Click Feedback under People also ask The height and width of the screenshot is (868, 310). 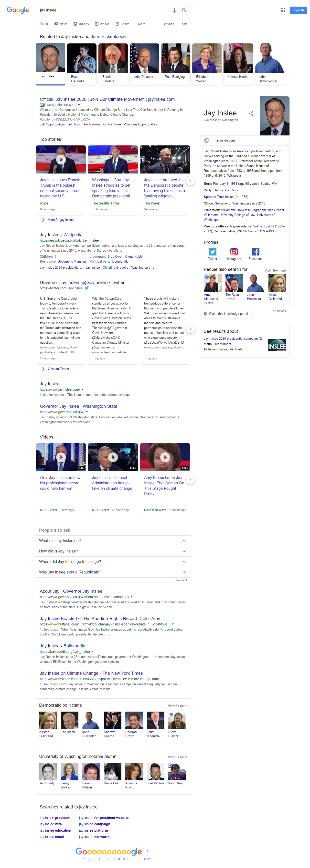click(x=181, y=580)
